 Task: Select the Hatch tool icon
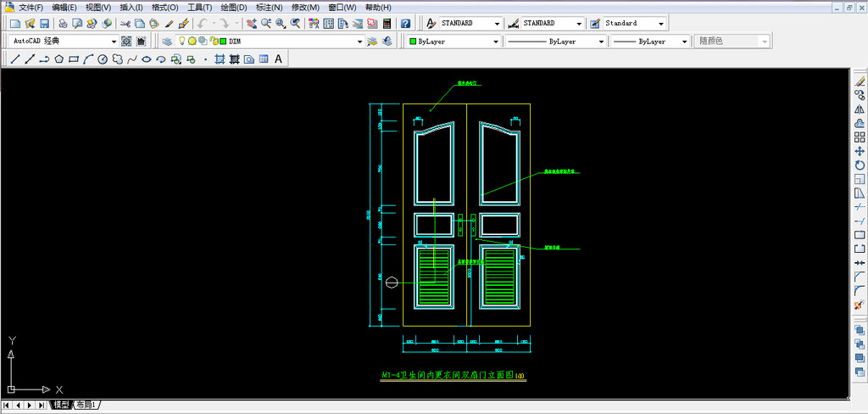[220, 59]
